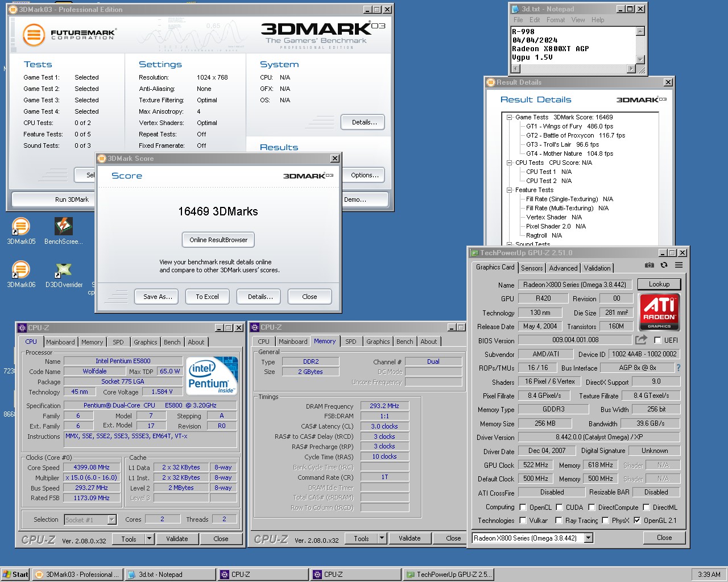Toggle the OpenGL 2.1 checkbox
This screenshot has width=728, height=582.
pos(637,521)
